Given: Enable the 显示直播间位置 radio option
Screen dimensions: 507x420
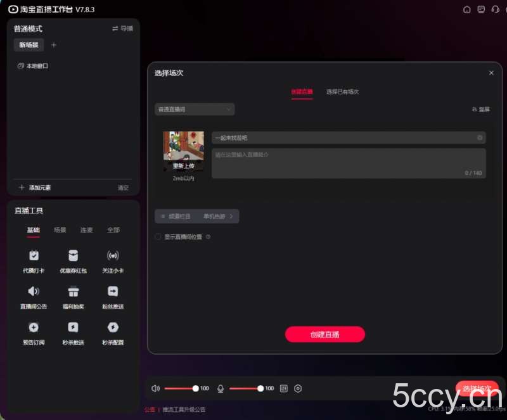Looking at the screenshot, I should (158, 237).
